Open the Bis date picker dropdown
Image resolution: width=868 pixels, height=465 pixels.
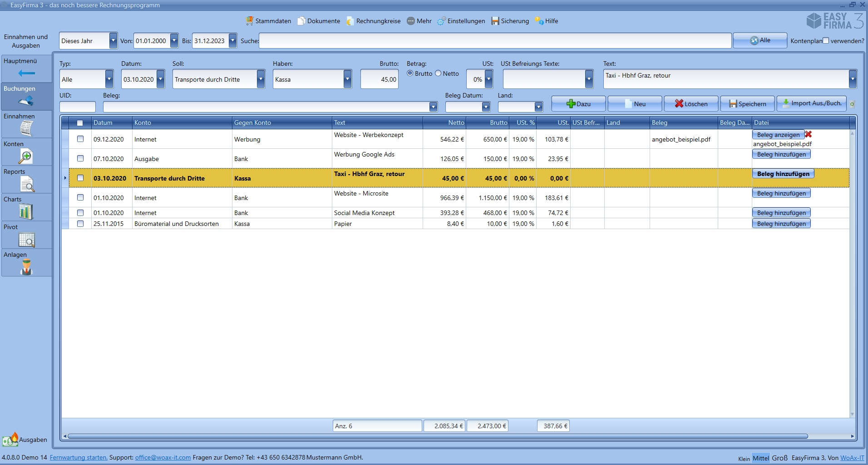point(232,41)
